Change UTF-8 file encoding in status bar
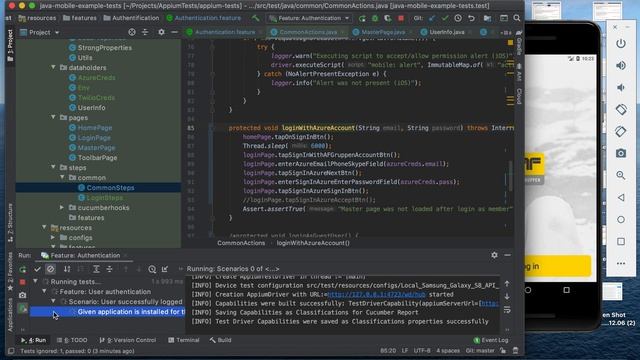640x360 pixels. [422, 351]
